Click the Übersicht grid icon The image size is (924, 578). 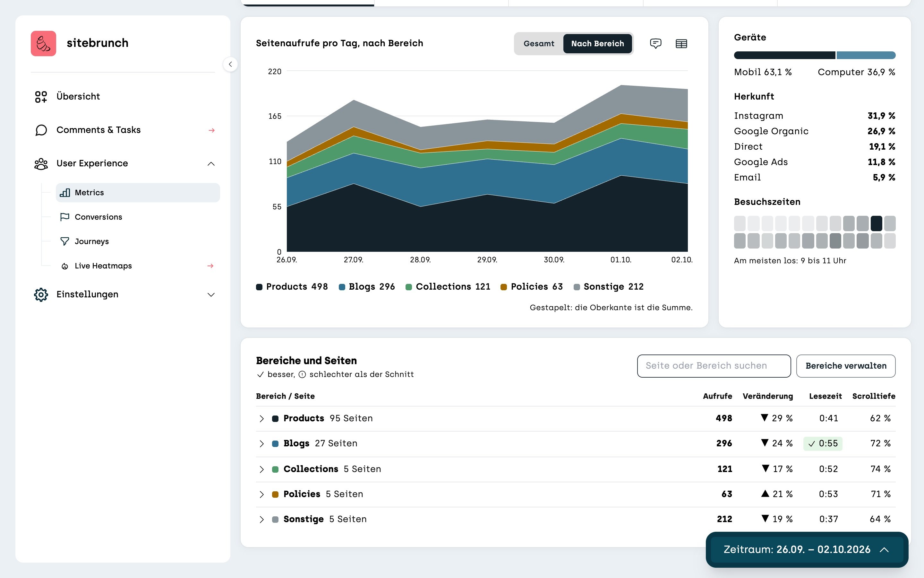[x=41, y=97]
